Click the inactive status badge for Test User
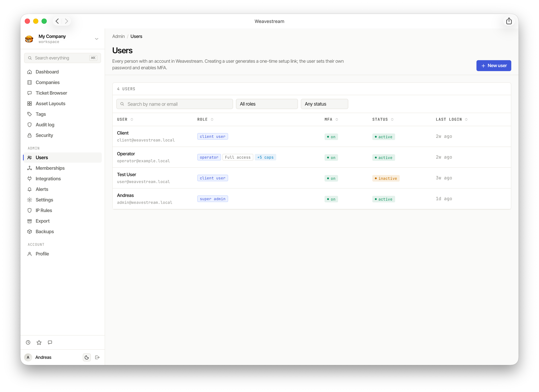The image size is (539, 392). tap(386, 178)
